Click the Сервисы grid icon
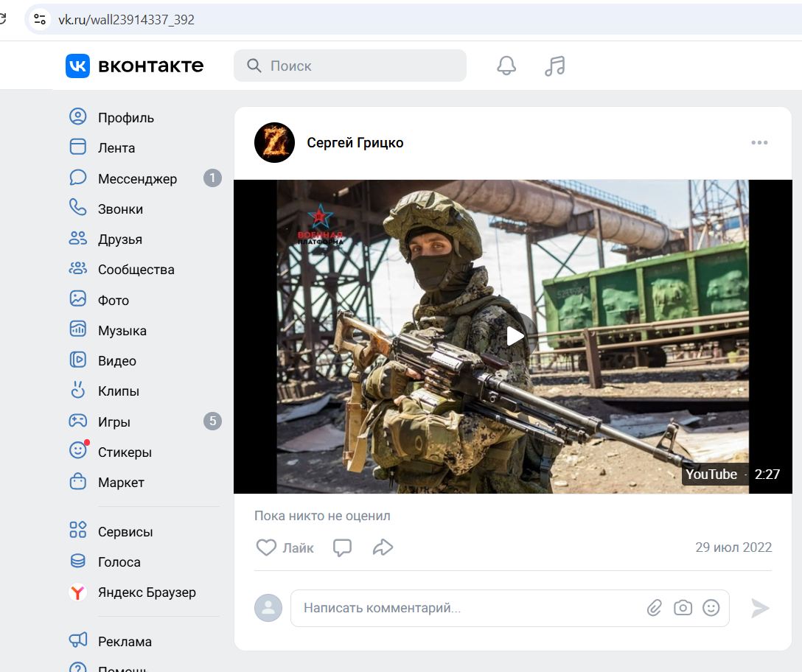Screen dimensions: 802x672 77,530
